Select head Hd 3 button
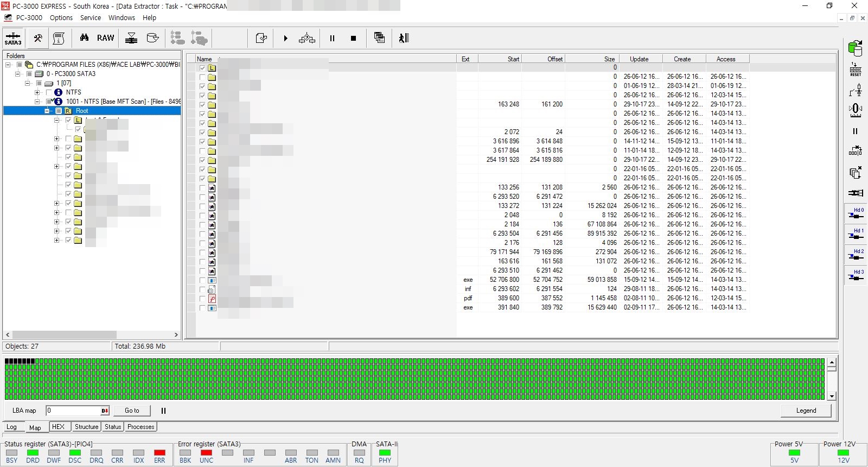Viewport: 868px width, 467px height. click(x=856, y=276)
